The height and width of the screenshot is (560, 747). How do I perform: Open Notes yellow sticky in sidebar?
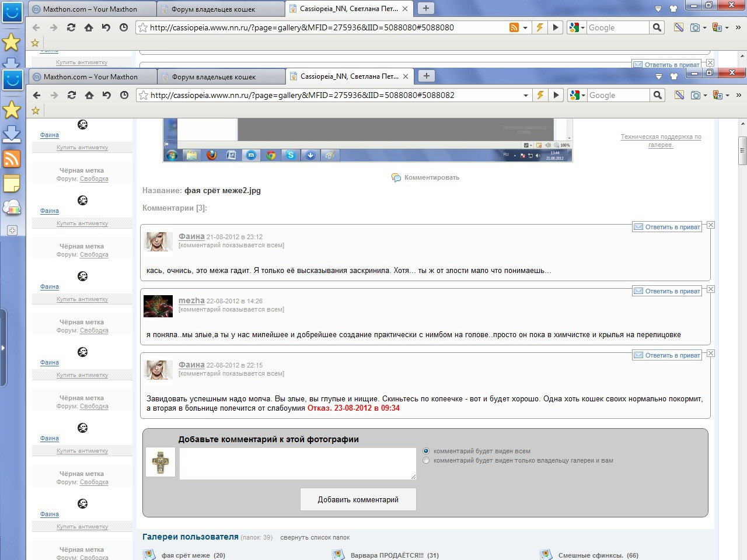(x=12, y=184)
